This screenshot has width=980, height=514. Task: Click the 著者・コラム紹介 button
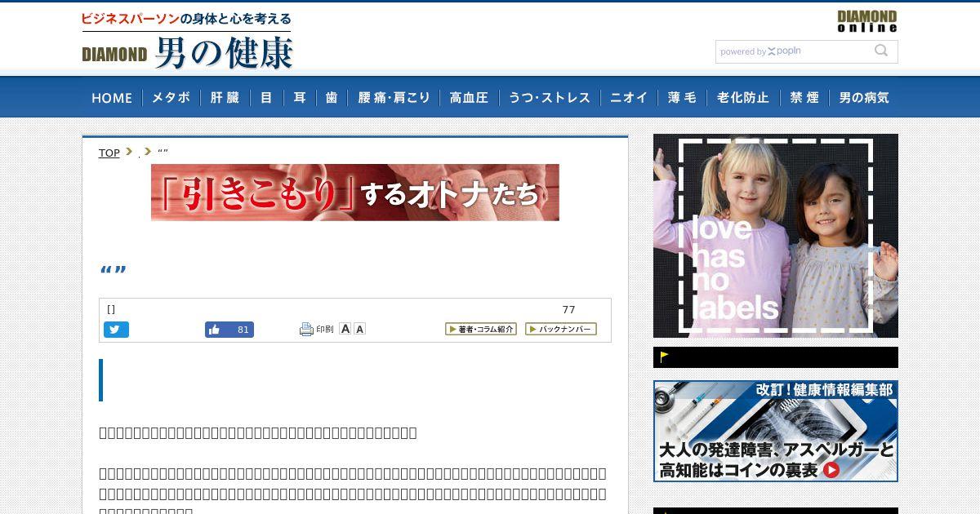click(481, 329)
